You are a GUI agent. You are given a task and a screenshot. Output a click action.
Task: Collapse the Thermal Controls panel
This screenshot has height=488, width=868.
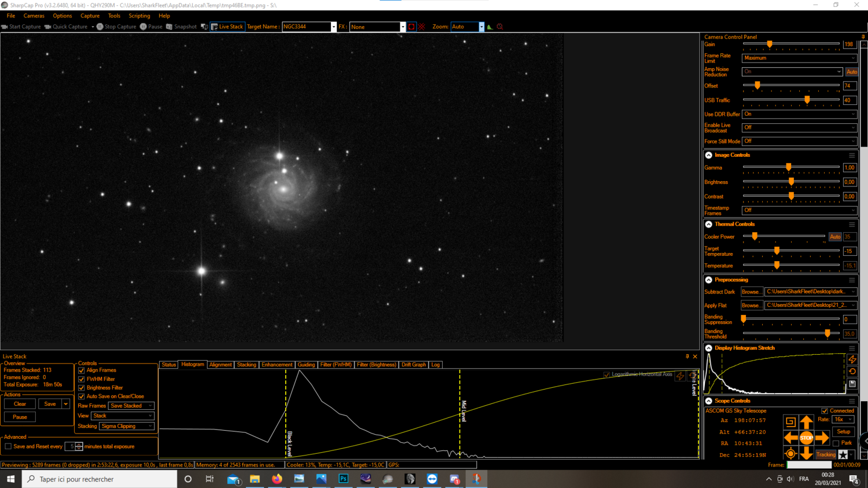708,224
